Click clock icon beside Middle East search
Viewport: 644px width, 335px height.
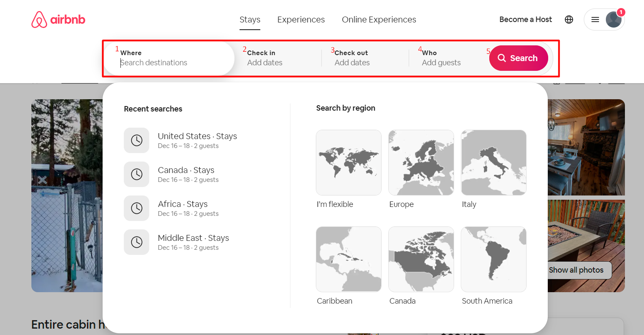pos(137,242)
